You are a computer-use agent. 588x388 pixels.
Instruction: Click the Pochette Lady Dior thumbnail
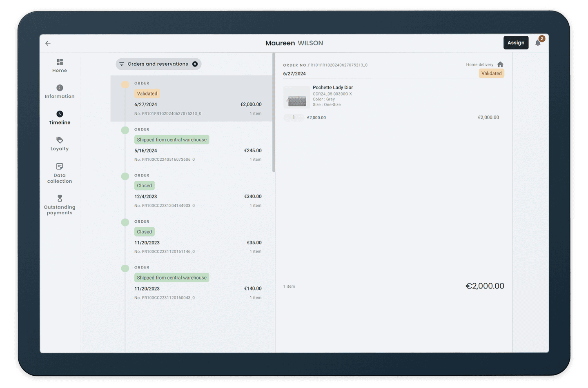click(x=296, y=98)
